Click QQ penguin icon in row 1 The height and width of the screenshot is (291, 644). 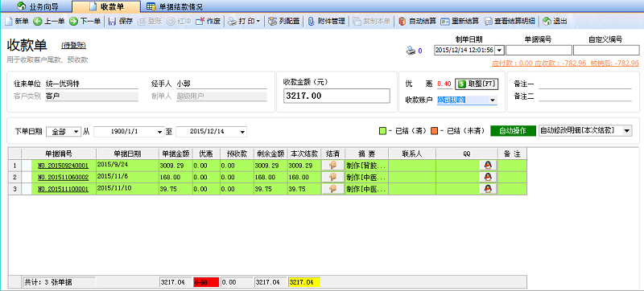[x=488, y=165]
